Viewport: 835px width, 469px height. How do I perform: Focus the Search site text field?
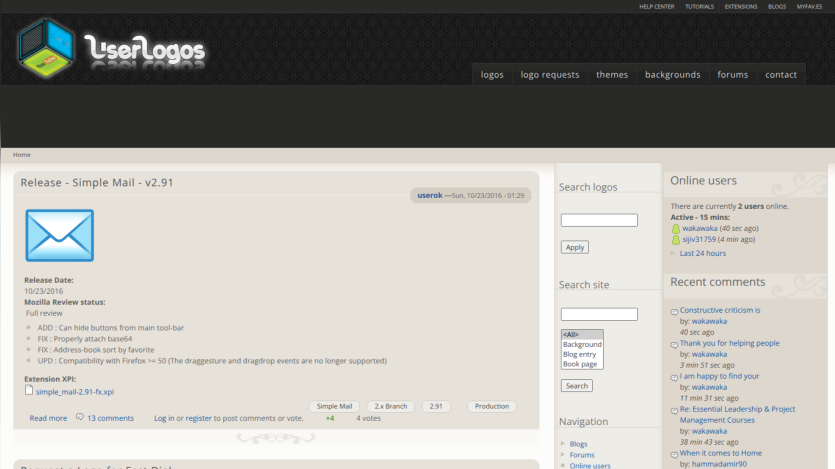[x=599, y=314]
